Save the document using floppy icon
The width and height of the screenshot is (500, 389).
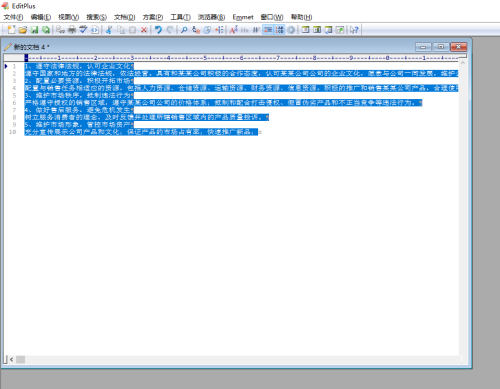tap(34, 30)
